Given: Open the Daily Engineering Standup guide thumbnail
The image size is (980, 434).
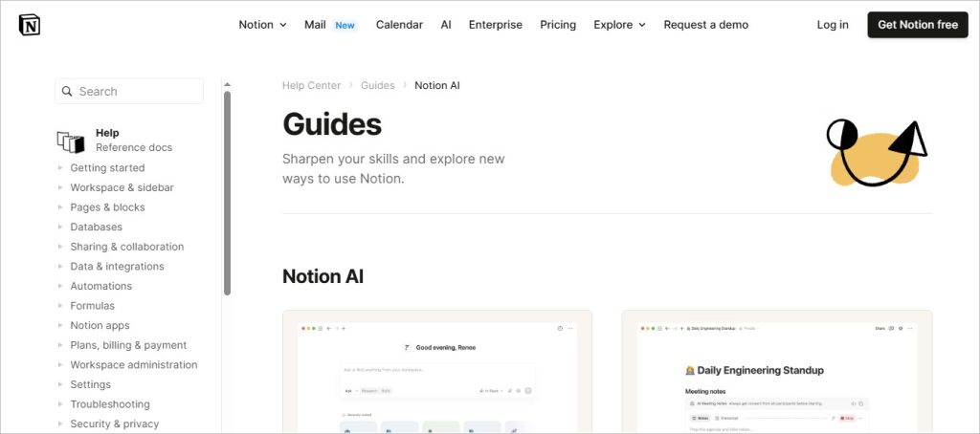Looking at the screenshot, I should [777, 372].
